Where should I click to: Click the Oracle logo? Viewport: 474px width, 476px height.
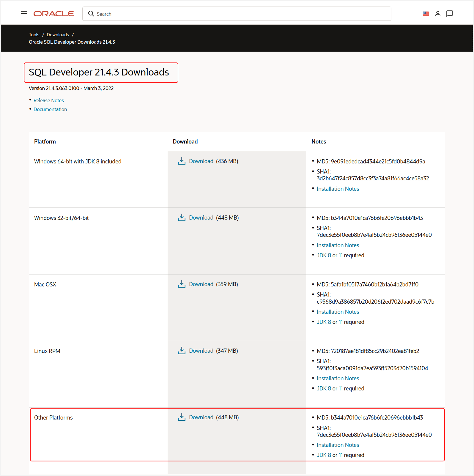(53, 14)
